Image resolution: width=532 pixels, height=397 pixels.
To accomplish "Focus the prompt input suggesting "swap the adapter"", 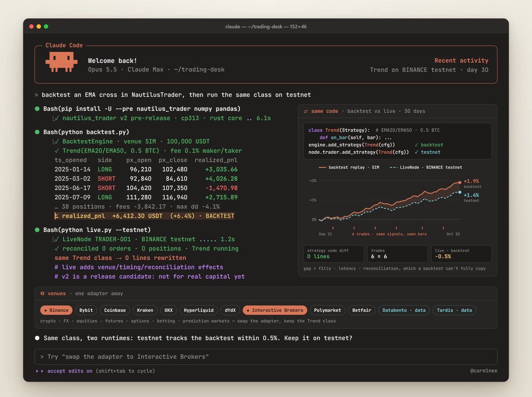I will click(x=266, y=357).
